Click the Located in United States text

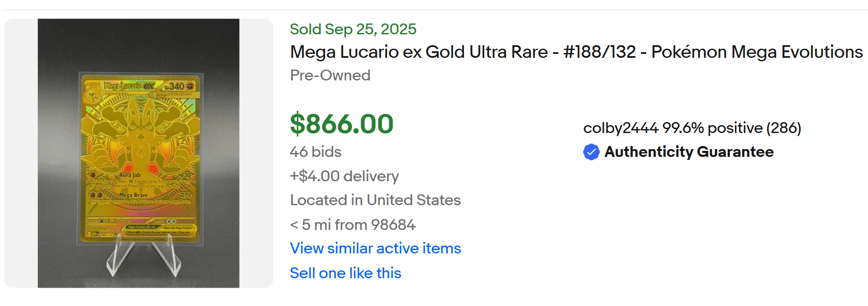tap(375, 200)
